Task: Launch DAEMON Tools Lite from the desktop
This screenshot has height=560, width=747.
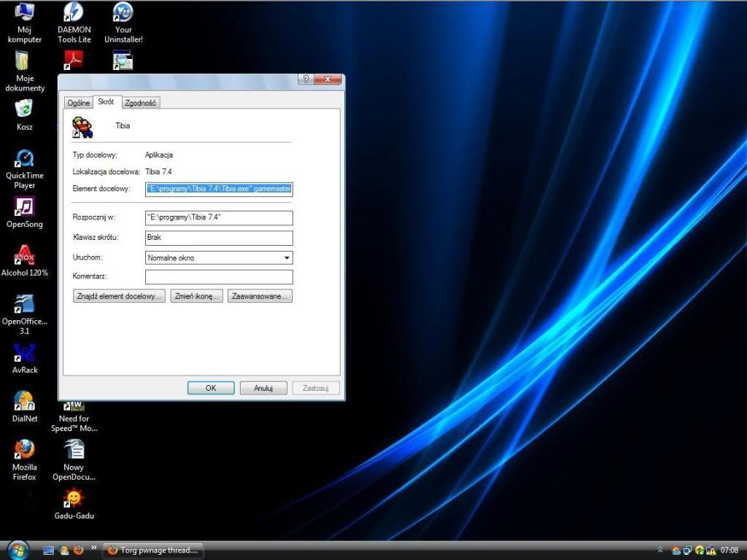Action: (74, 23)
